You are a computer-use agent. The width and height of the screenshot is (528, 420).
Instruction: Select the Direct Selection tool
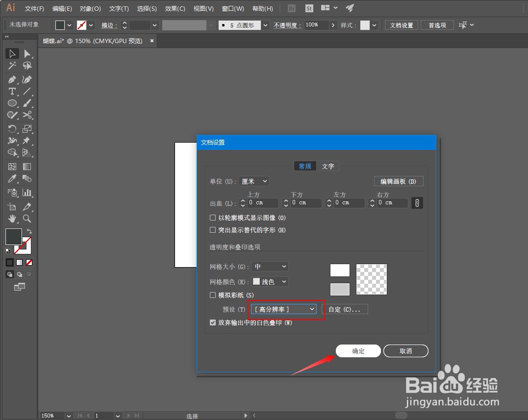tap(27, 54)
